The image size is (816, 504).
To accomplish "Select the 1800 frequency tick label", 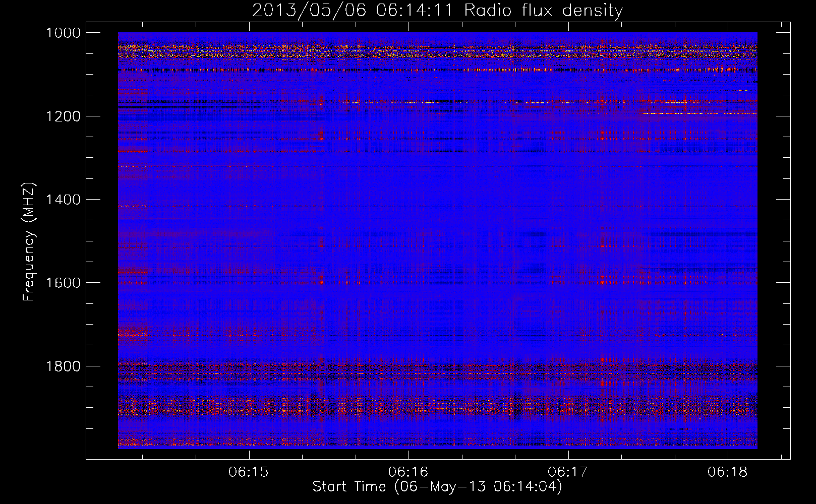I will (x=63, y=366).
